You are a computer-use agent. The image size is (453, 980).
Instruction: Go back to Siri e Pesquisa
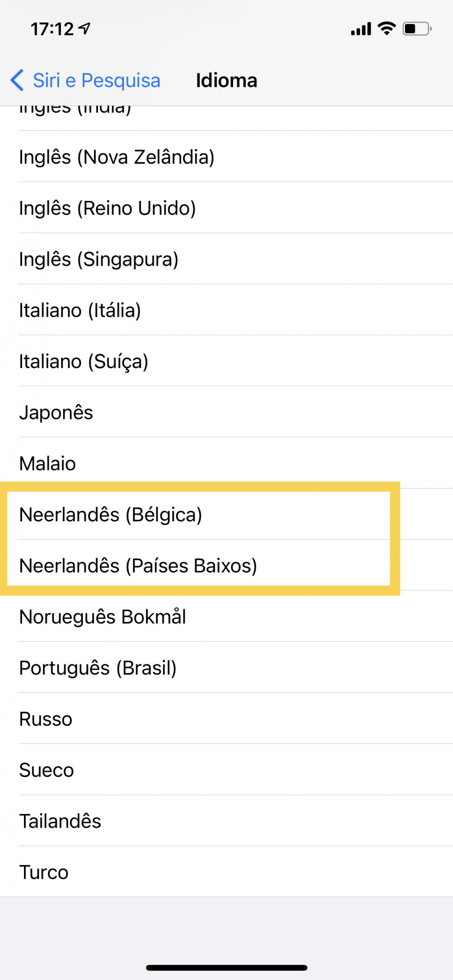point(96,80)
